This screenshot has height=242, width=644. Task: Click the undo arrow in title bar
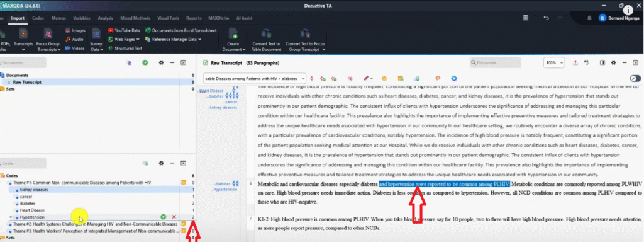[546, 18]
